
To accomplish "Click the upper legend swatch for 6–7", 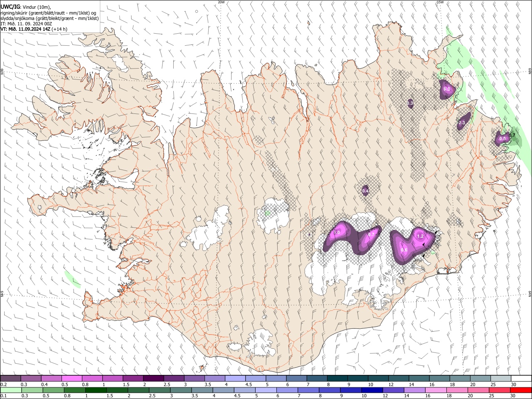I will point(296,379).
